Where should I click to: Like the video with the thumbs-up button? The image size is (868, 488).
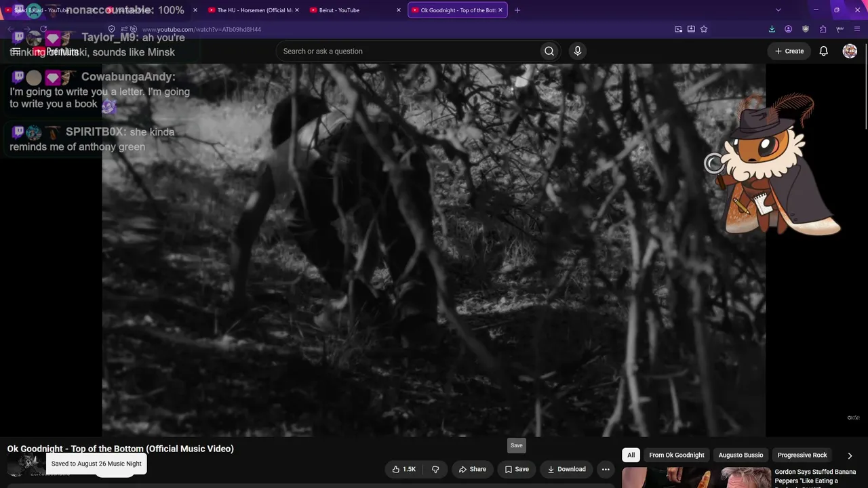point(404,469)
